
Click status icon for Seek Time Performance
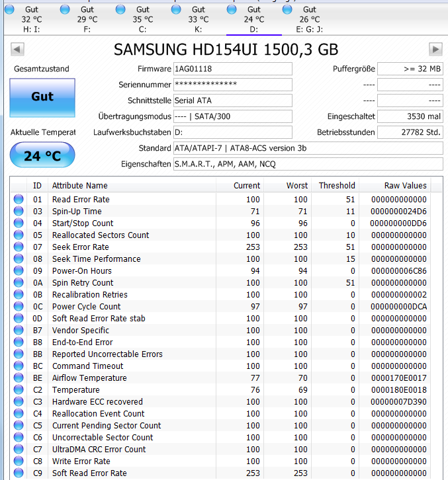(19, 259)
